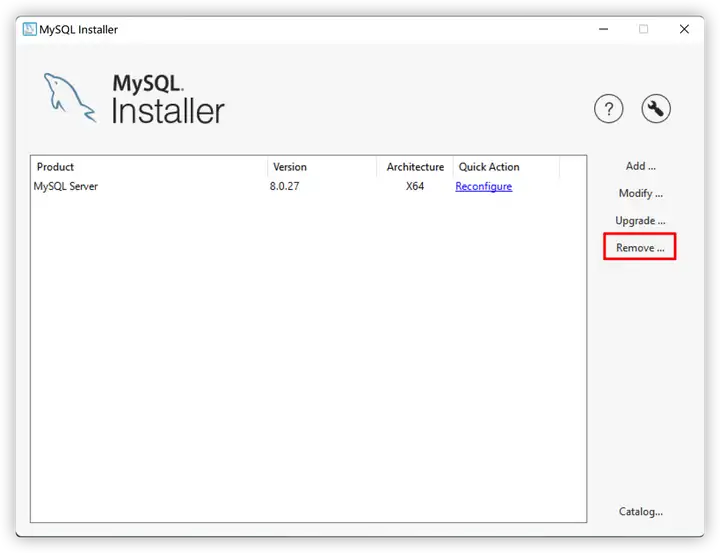Open the help question mark icon

click(608, 109)
